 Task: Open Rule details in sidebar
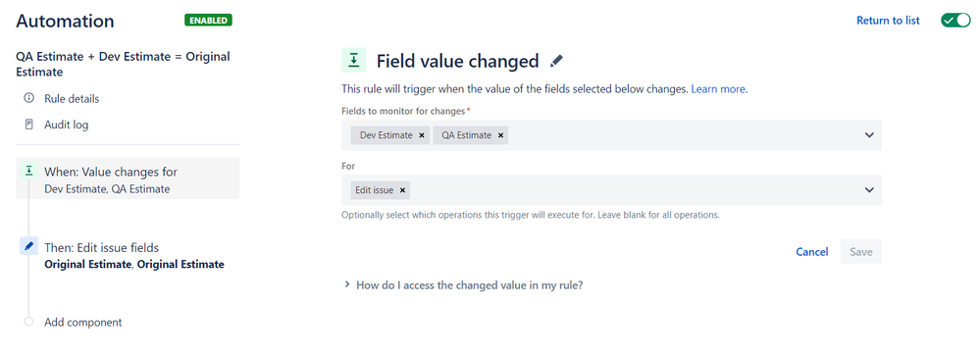[72, 99]
